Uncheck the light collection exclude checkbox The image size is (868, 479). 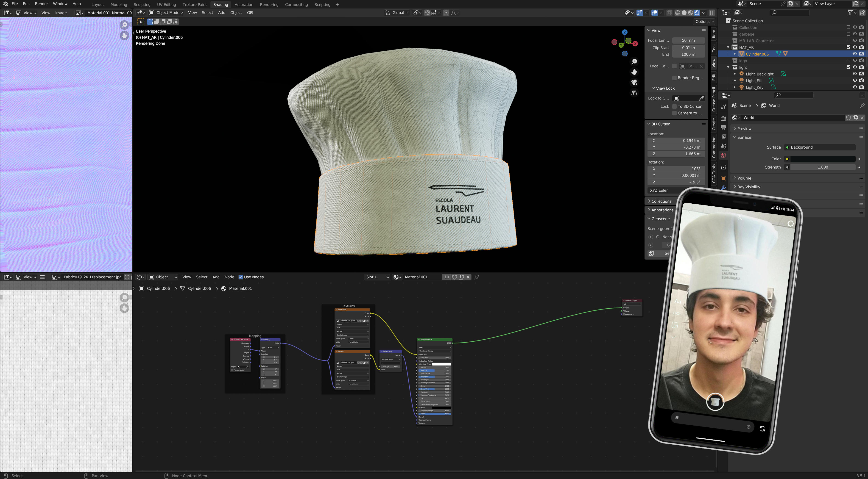tap(848, 67)
